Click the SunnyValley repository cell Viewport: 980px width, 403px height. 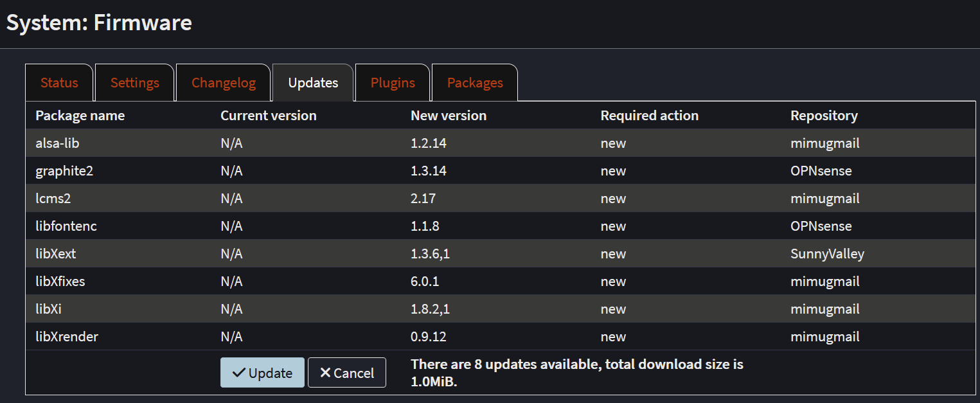pyautogui.click(x=827, y=254)
